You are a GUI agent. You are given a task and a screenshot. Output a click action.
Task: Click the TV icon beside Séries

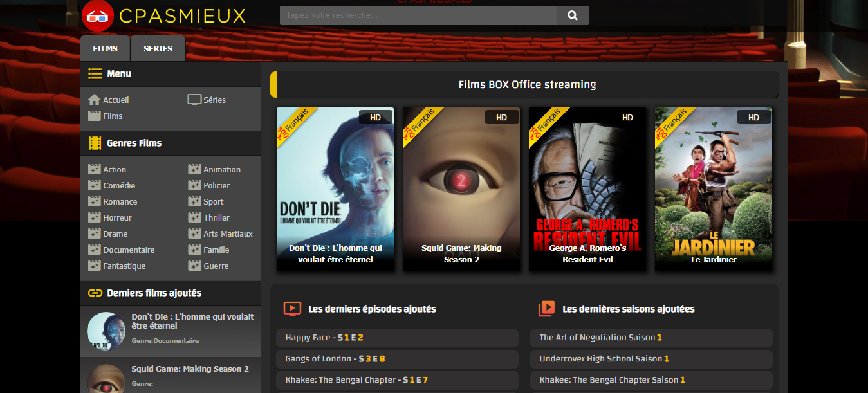click(194, 100)
